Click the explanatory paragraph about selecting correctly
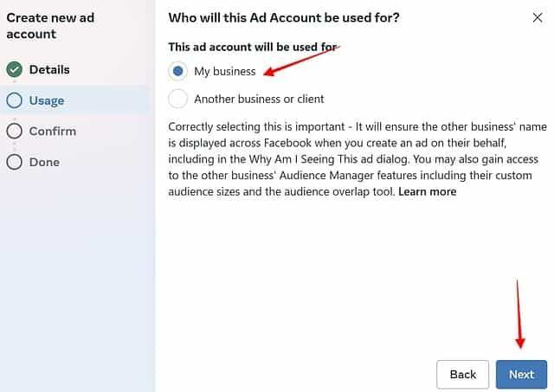 pyautogui.click(x=358, y=159)
